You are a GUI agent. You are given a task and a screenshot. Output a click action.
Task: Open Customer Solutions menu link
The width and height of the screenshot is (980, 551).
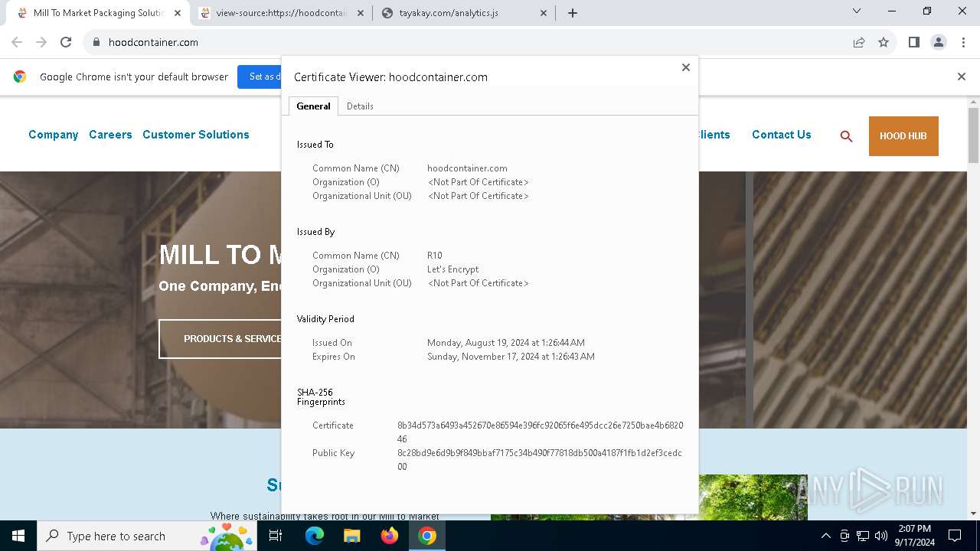click(196, 135)
